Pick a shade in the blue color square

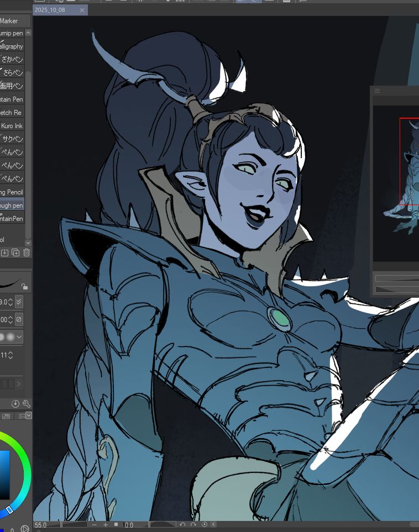4,475
